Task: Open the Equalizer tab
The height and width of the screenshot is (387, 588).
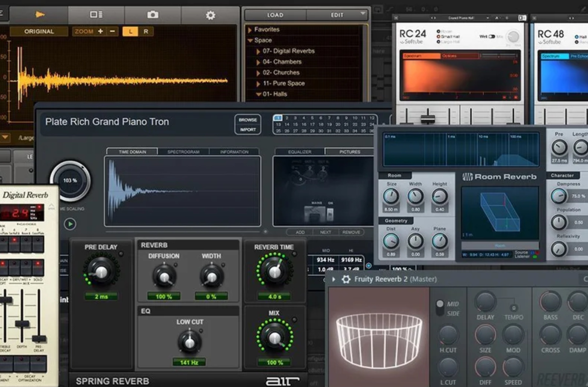Action: 300,152
